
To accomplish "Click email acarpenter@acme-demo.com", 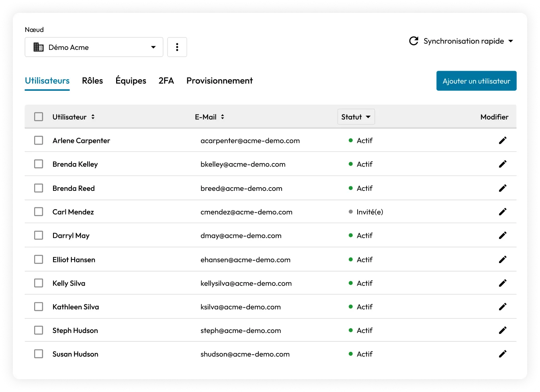I will coord(250,141).
